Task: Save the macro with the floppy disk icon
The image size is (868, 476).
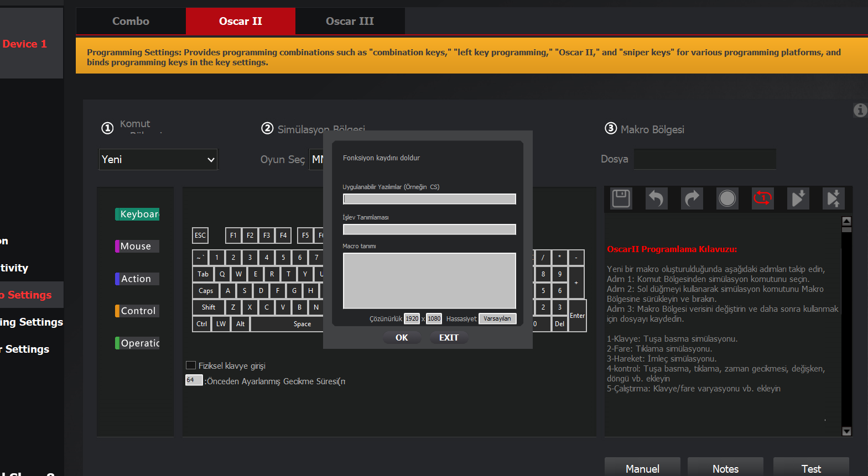Action: tap(621, 198)
